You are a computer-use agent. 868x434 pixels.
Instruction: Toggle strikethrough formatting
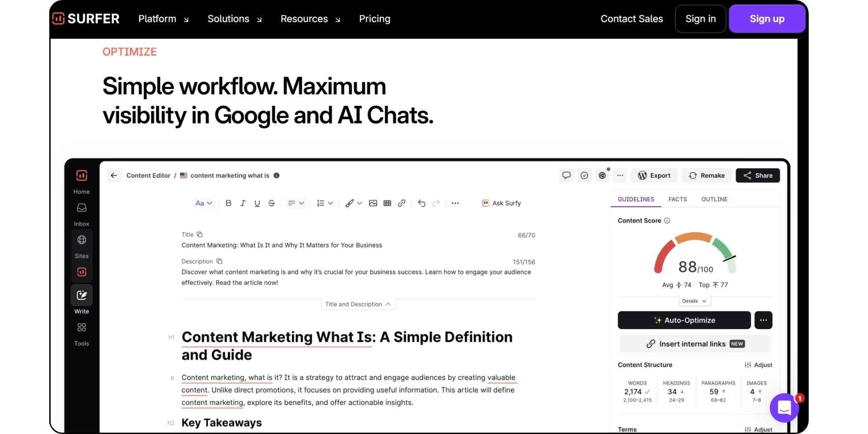[272, 203]
